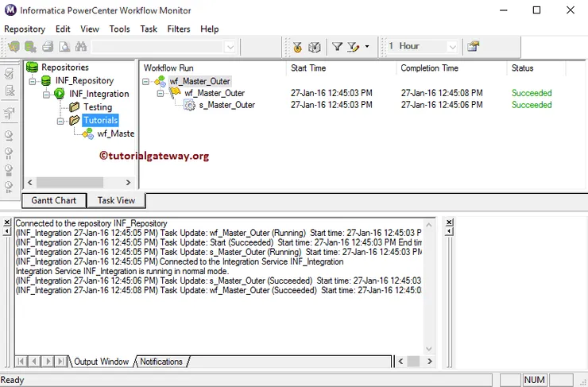This screenshot has width=588, height=387.
Task: Click the find text input field
Action: point(157,47)
